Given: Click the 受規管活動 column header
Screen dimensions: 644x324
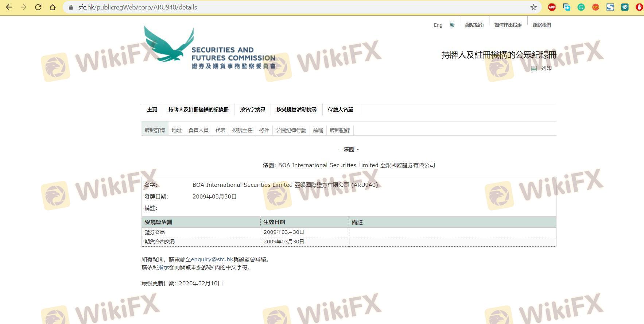Looking at the screenshot, I should (x=201, y=222).
